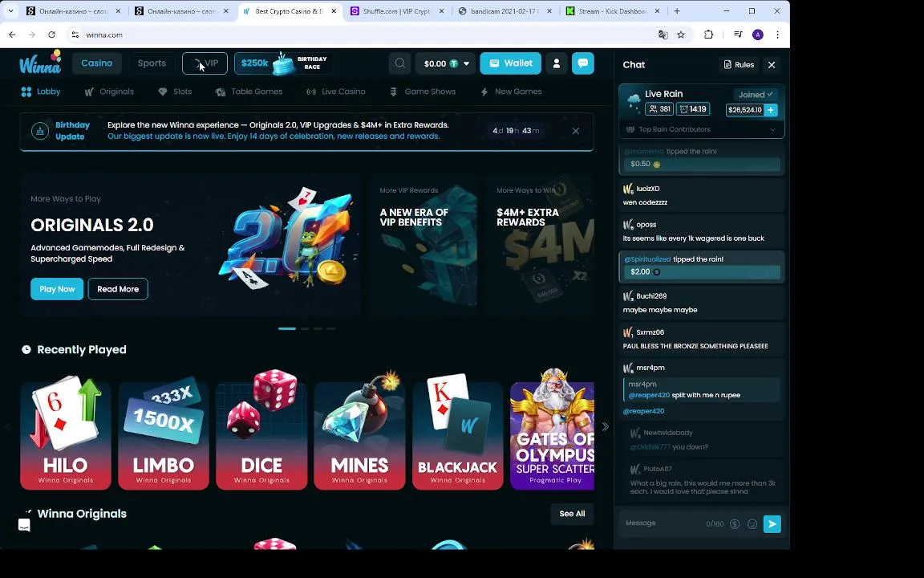
Task: Open the Translate page icon
Action: click(x=663, y=35)
